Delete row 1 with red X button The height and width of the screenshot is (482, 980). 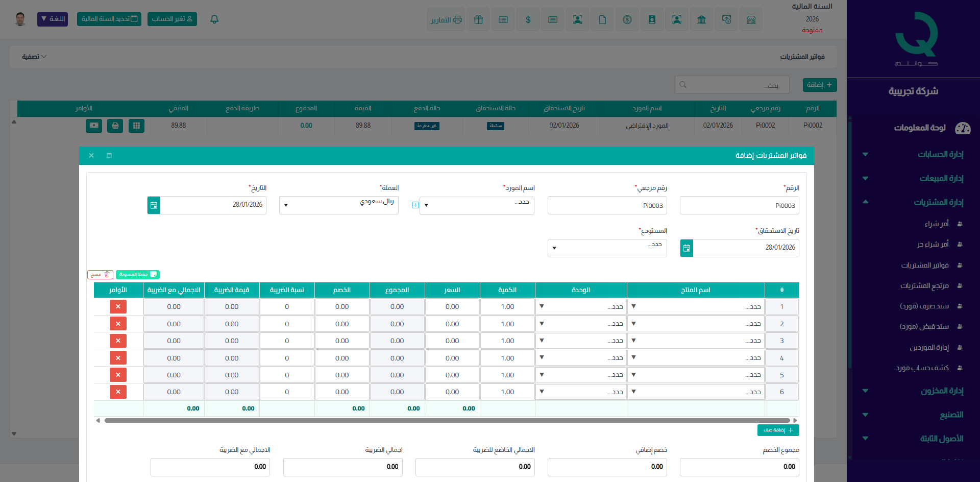click(118, 307)
